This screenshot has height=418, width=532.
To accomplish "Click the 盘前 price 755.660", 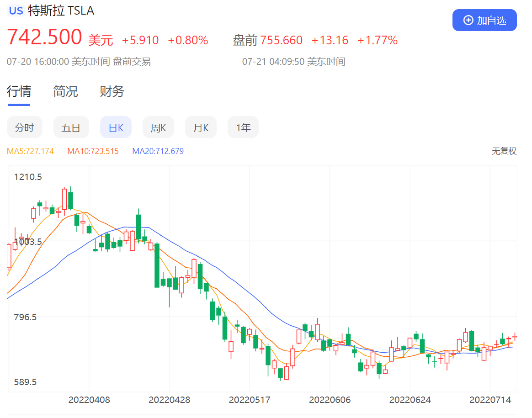I will point(281,40).
